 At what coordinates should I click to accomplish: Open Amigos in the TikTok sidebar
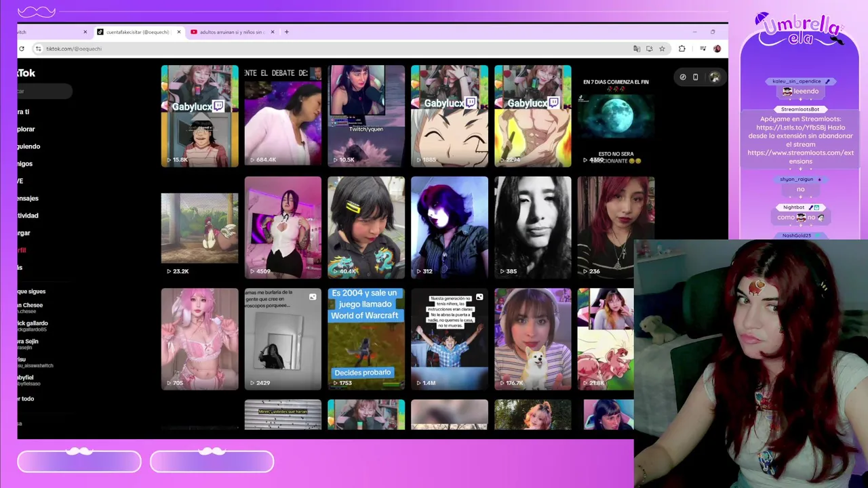click(x=25, y=163)
